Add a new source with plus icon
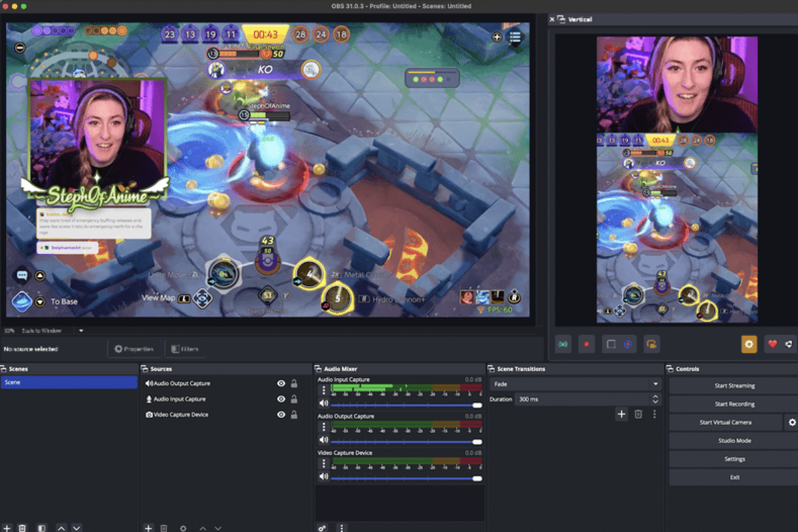This screenshot has height=532, width=798. [x=148, y=528]
